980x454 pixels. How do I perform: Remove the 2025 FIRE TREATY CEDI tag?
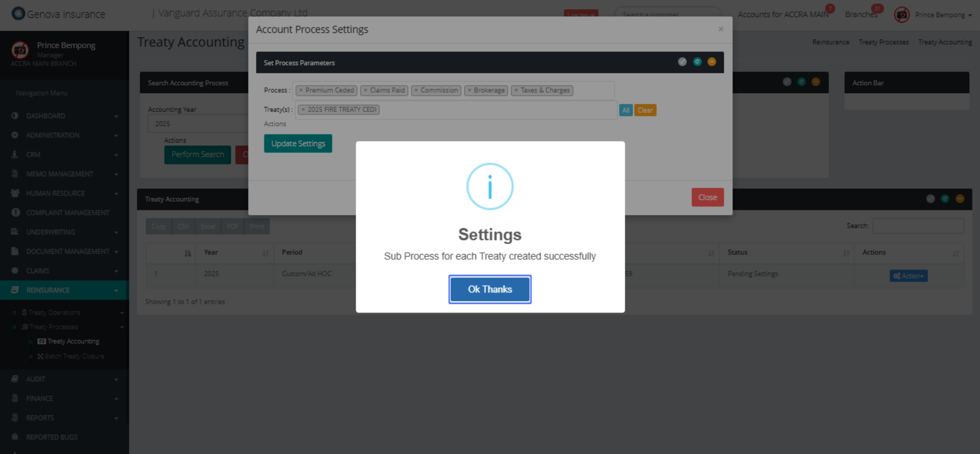pos(303,110)
